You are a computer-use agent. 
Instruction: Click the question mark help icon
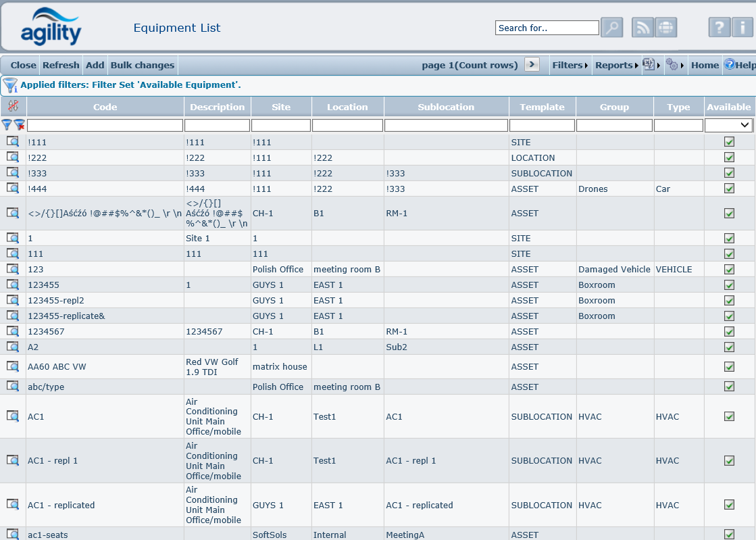720,28
